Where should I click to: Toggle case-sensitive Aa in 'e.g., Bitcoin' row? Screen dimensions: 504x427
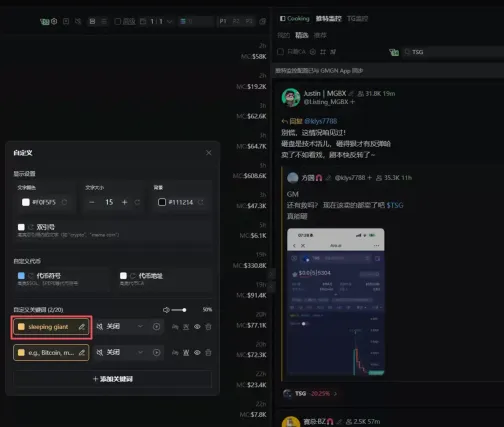coord(175,353)
